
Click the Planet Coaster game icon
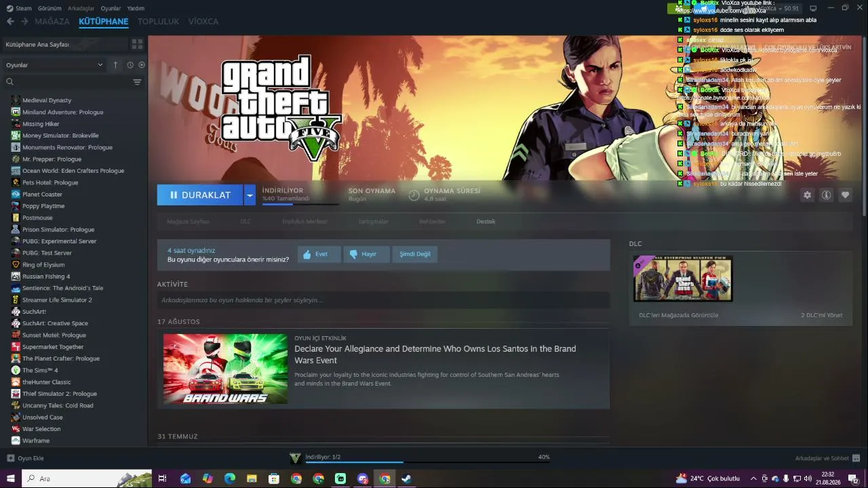tap(16, 194)
